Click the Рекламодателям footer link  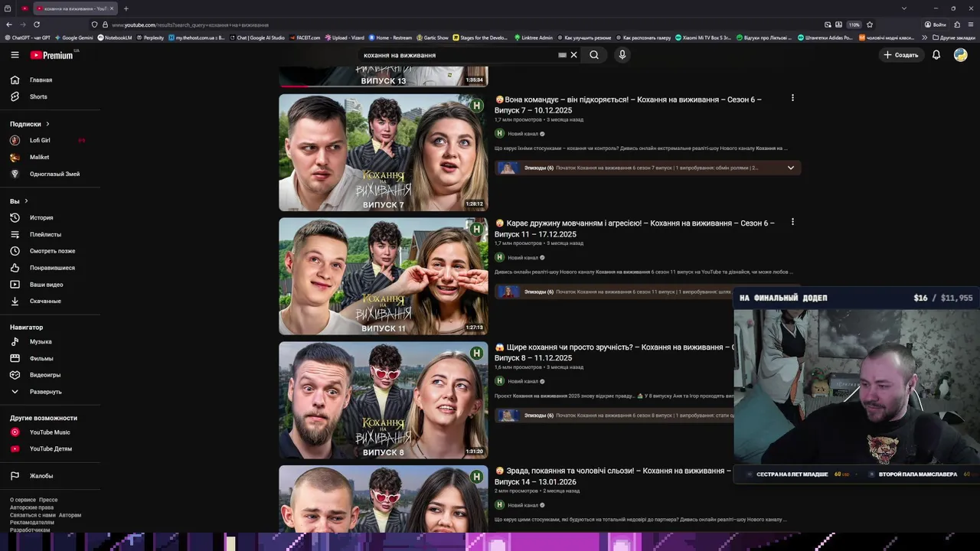click(x=32, y=523)
